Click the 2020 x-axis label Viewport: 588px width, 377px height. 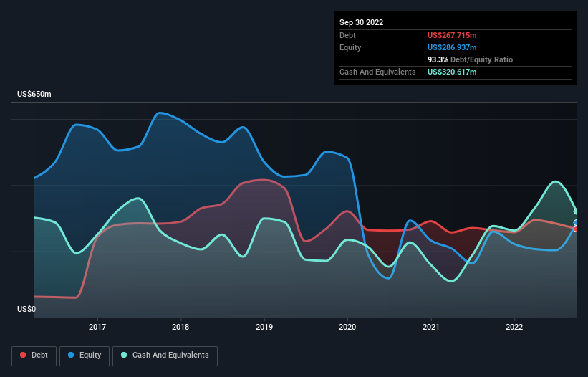point(347,327)
